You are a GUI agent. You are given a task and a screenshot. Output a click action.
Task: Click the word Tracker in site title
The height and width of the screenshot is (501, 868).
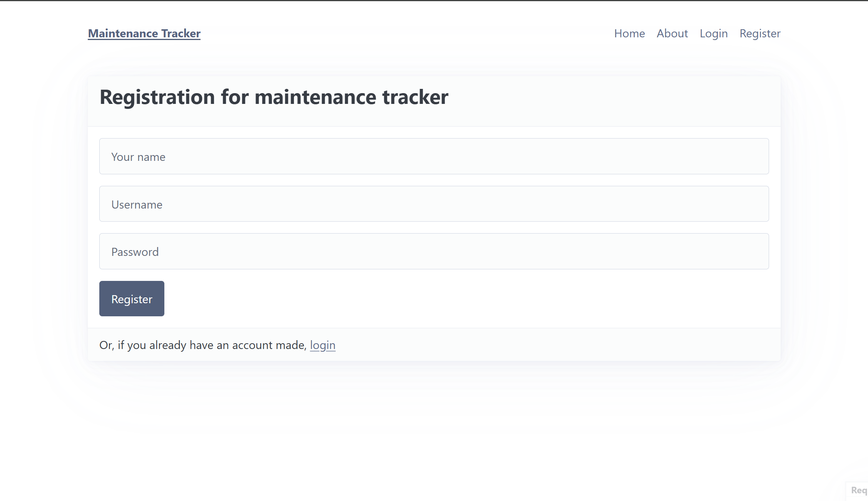click(181, 33)
